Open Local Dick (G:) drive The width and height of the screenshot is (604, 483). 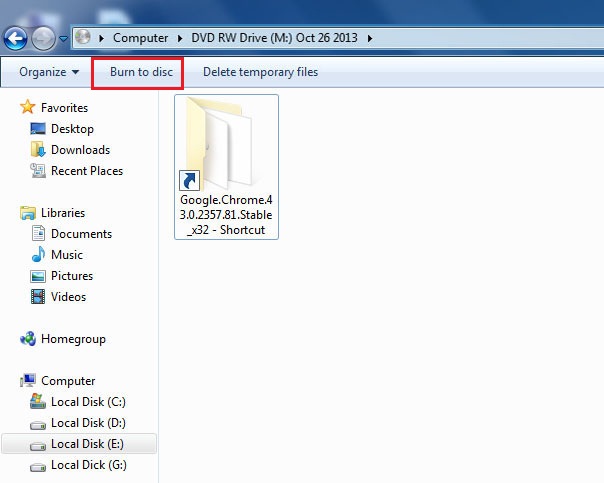point(89,465)
